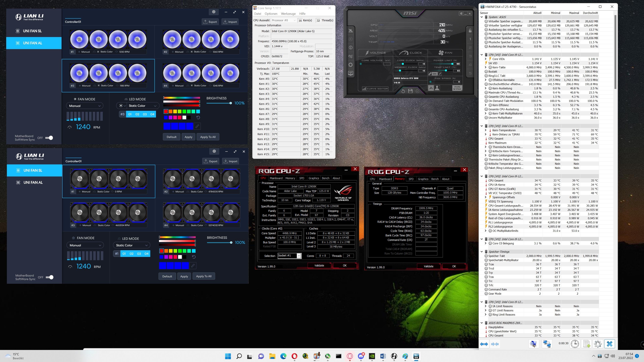This screenshot has height=362, width=644.
Task: Toggle auto fan 'A' button in Afterburner
Action: [x=431, y=88]
